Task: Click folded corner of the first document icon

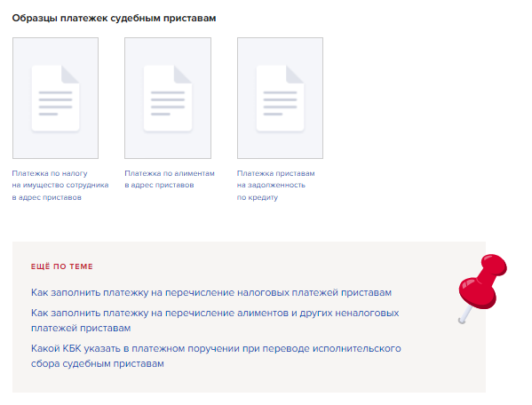Action: pyautogui.click(x=70, y=74)
